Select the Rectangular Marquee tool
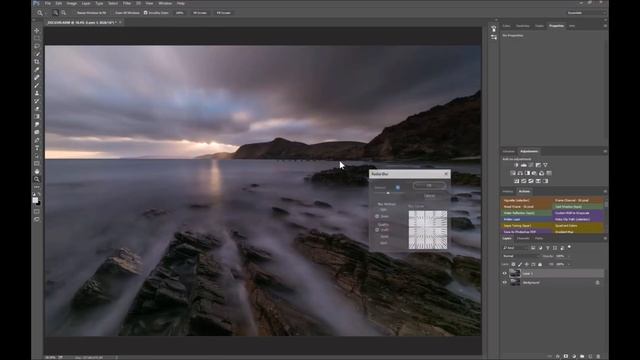 point(37,38)
